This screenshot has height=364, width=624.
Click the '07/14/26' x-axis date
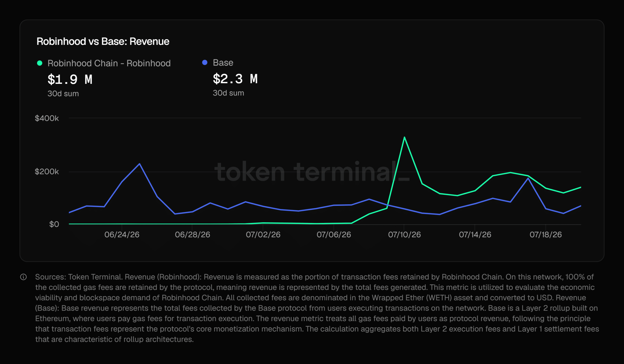coord(475,235)
